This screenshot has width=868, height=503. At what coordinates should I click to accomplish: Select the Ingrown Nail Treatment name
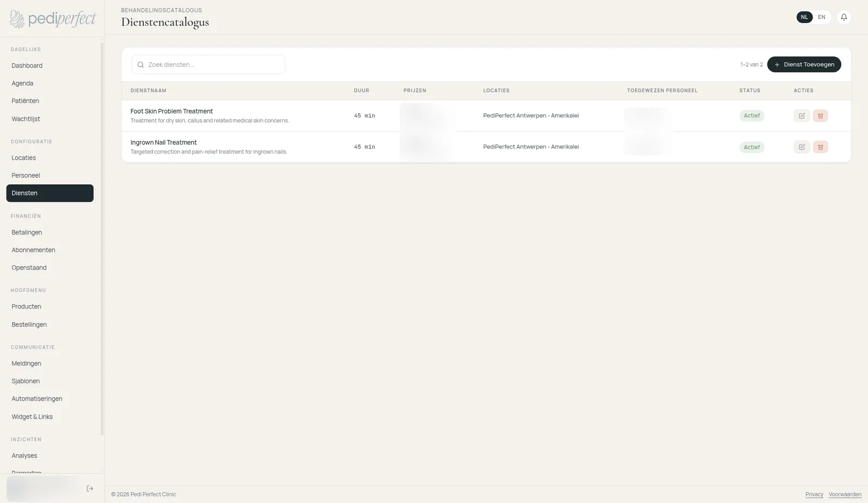[163, 143]
